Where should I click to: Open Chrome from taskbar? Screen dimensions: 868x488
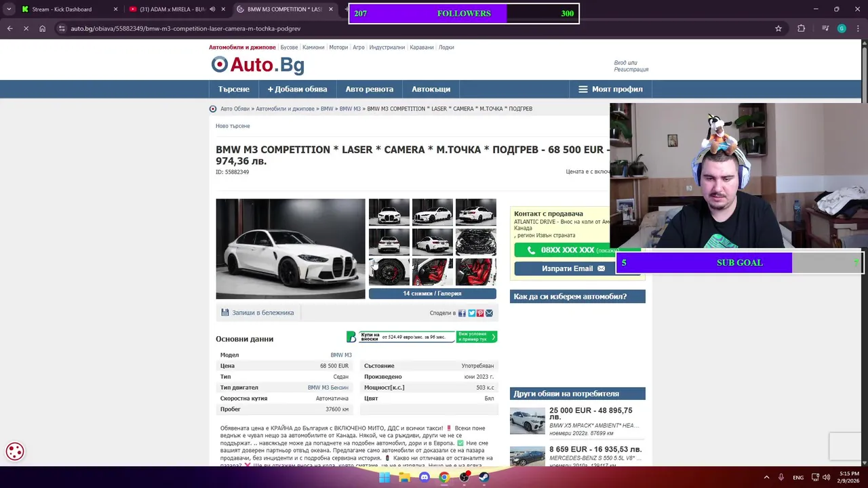[x=444, y=477]
